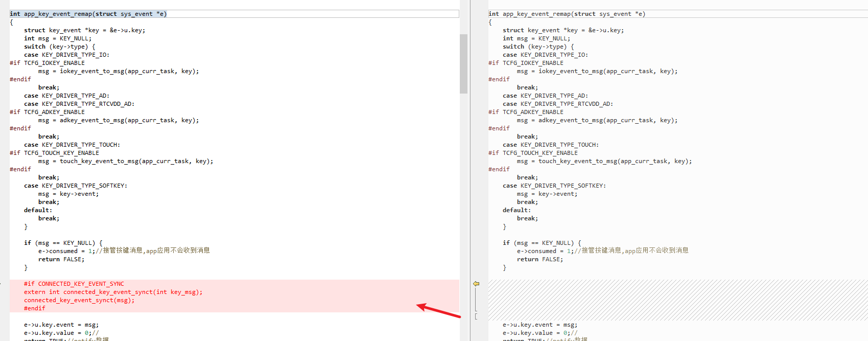This screenshot has width=868, height=341.
Task: Click the yellow merge arrow in the center gutter
Action: [476, 284]
